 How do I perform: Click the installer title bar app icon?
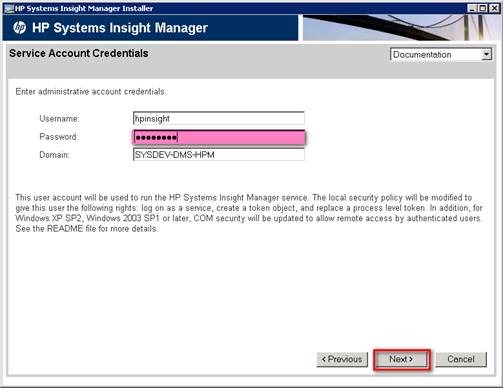(x=8, y=8)
